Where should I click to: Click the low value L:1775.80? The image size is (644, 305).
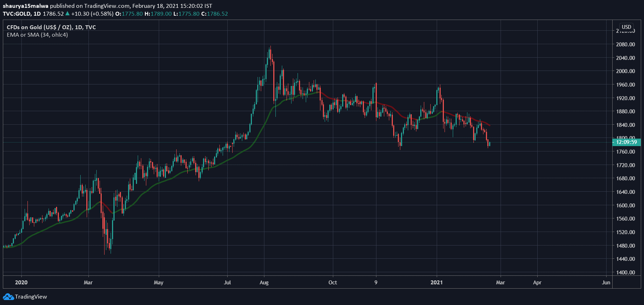click(x=187, y=14)
